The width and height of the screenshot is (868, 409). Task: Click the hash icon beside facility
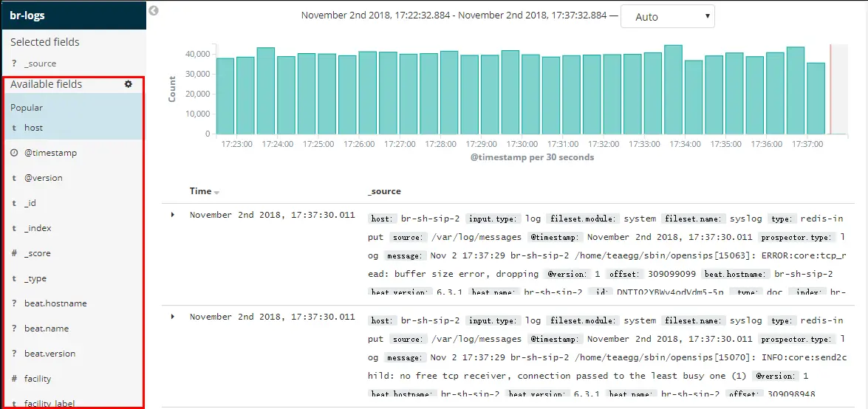click(14, 379)
